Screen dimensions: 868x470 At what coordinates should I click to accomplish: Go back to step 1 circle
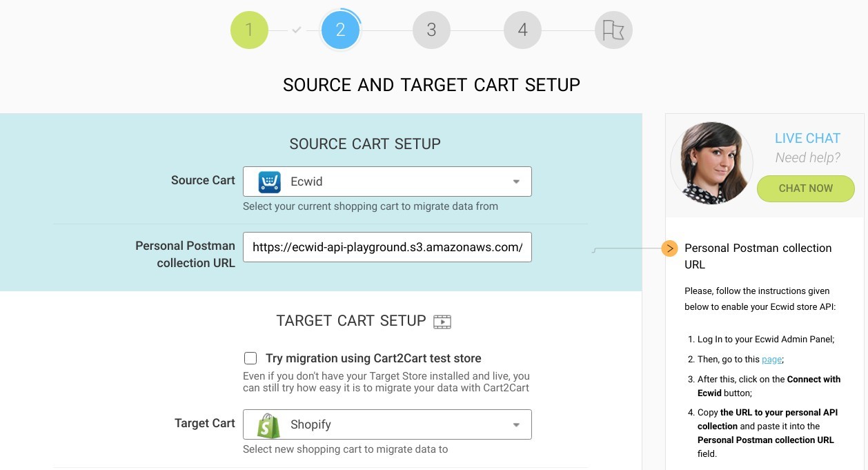249,30
